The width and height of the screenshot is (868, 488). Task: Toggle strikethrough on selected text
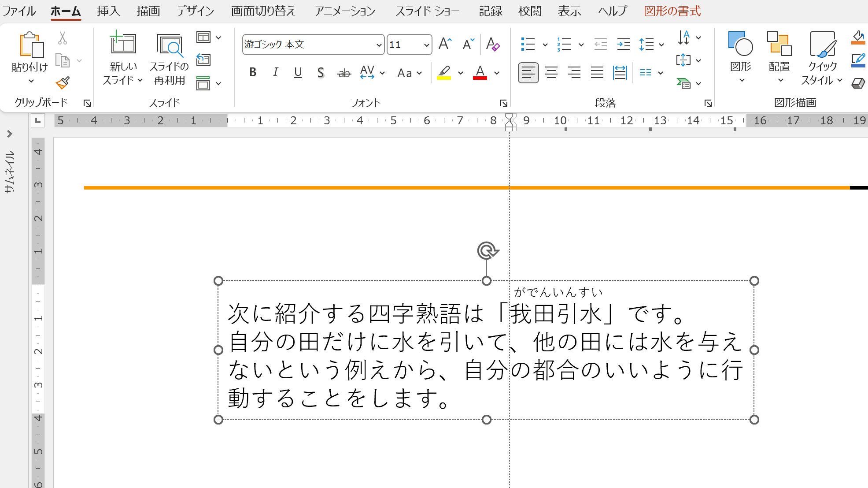click(x=344, y=72)
